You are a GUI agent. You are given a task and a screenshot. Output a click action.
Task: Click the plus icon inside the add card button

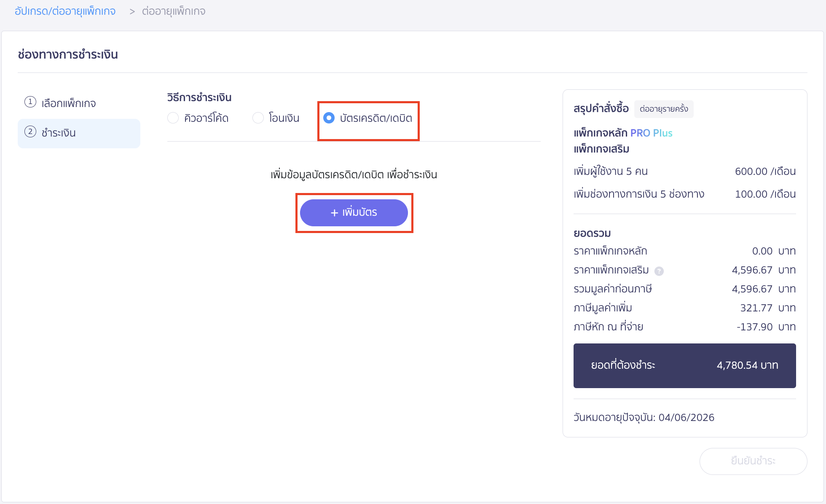click(x=334, y=212)
